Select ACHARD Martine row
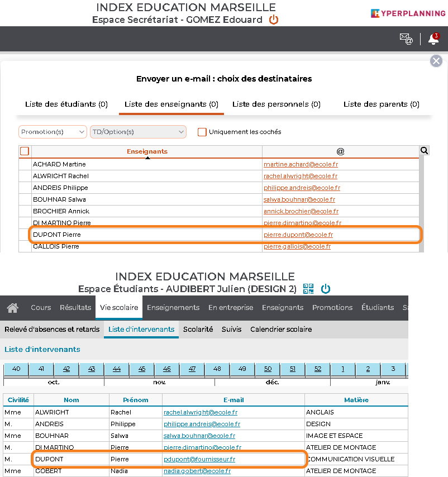 (x=219, y=165)
